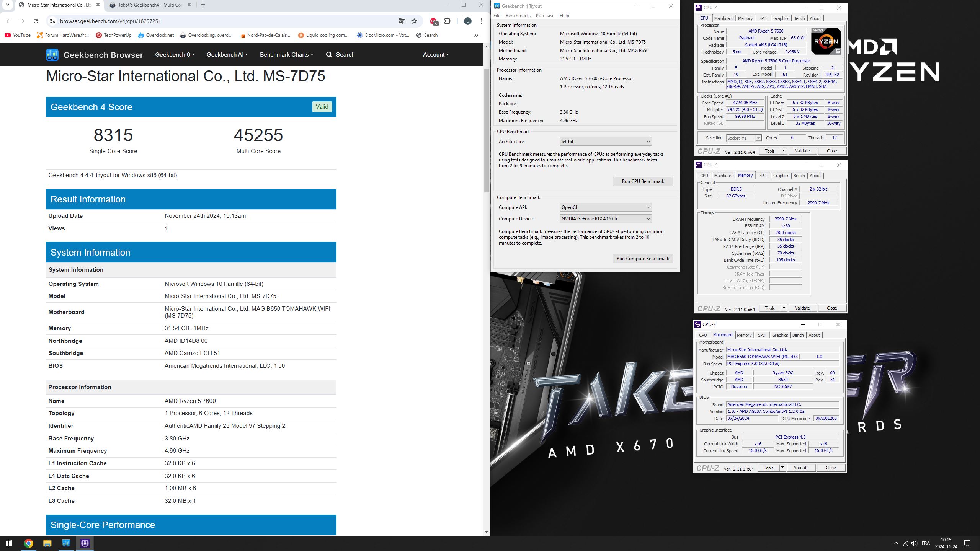The width and height of the screenshot is (980, 551).
Task: Open the tab search chevron in Chrome
Action: [7, 5]
